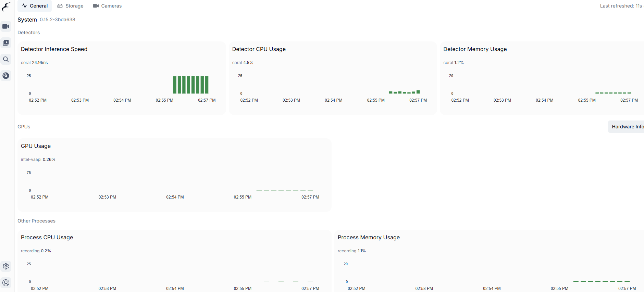
Task: Select the General tab
Action: [x=35, y=6]
